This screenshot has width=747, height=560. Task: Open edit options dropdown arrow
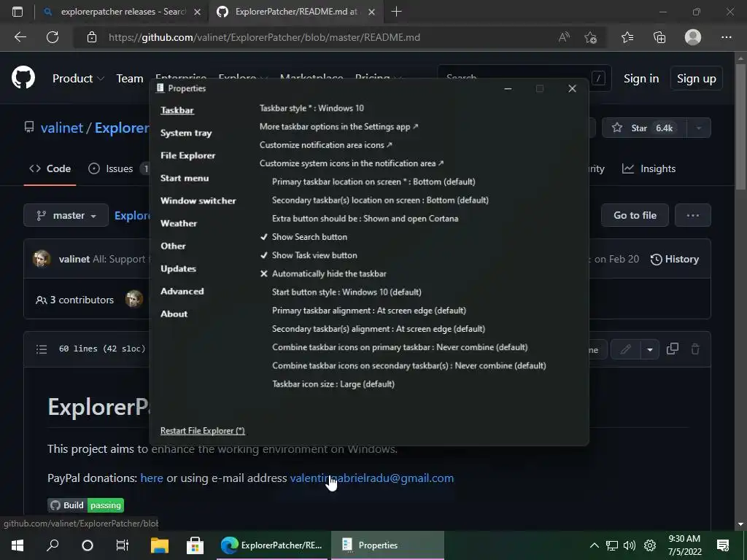point(650,349)
